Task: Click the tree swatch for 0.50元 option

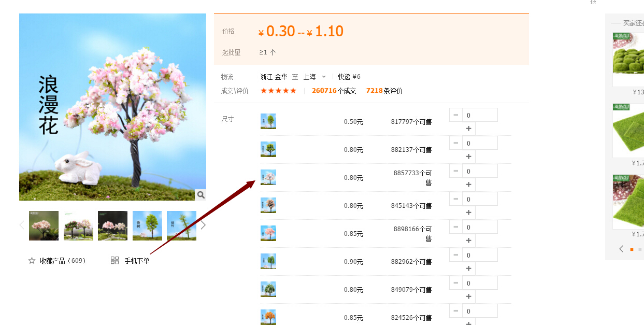Action: tap(268, 121)
